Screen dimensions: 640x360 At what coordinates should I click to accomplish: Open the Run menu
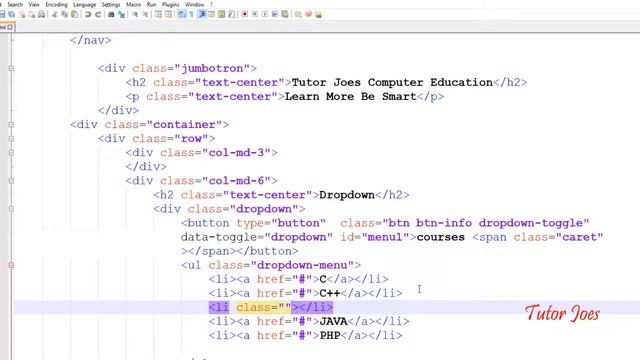point(151,4)
